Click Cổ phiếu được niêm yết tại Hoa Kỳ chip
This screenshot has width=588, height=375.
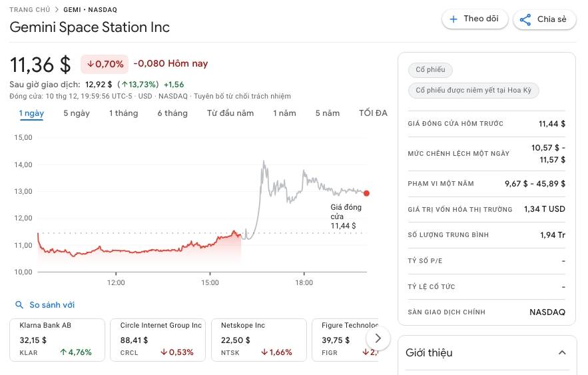click(x=473, y=91)
